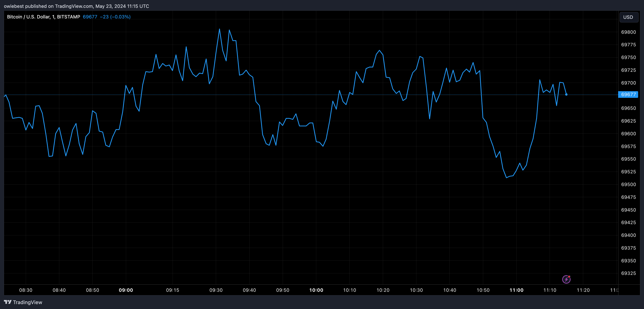Screen dimensions: 644x309
Task: Click the 11:00 time axis label
Action: (x=516, y=290)
